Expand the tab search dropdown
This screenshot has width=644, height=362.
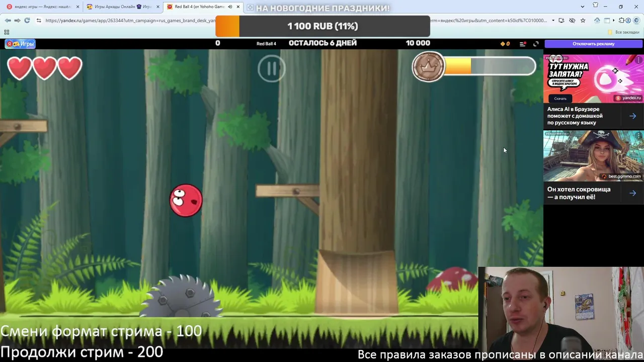pyautogui.click(x=582, y=7)
